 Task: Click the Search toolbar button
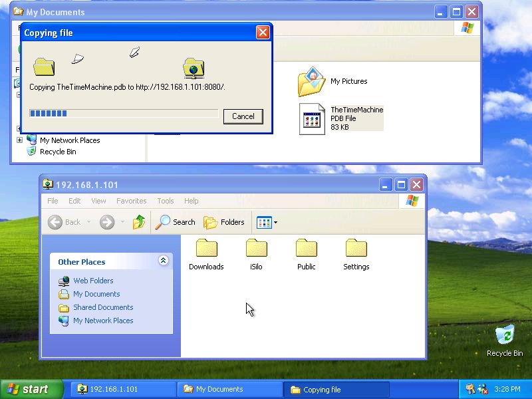point(176,222)
